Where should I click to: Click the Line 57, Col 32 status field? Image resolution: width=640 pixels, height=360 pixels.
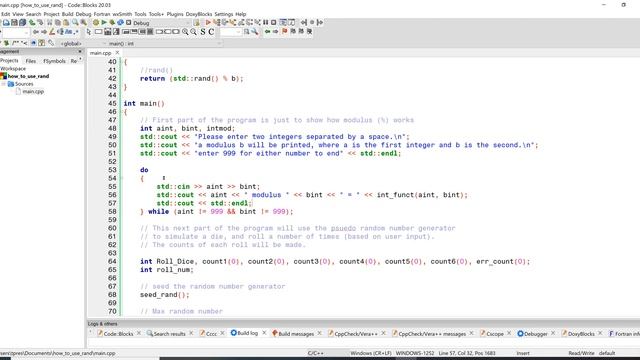pyautogui.click(x=467, y=353)
